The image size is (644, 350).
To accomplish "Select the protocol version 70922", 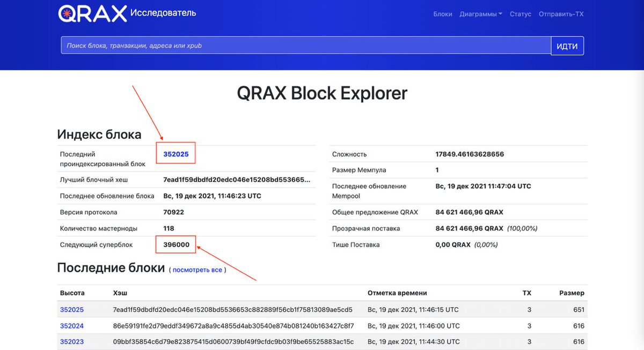I will point(173,212).
